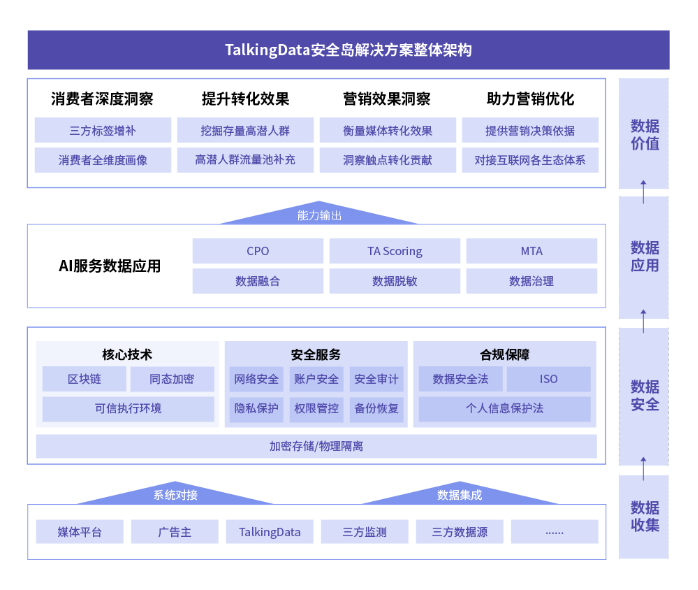Click the ellipsis …… box

555,532
